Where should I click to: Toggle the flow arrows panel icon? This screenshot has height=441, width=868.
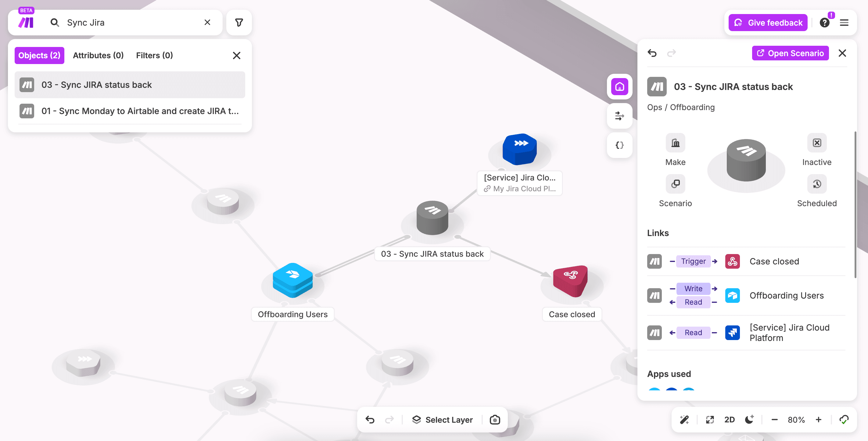click(619, 116)
